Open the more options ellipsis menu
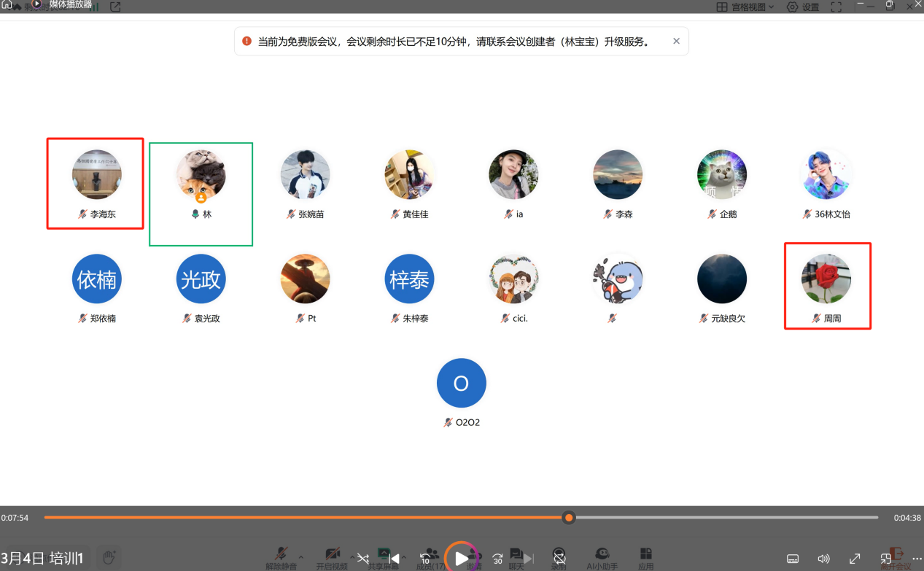Viewport: 924px width, 571px height. [917, 559]
